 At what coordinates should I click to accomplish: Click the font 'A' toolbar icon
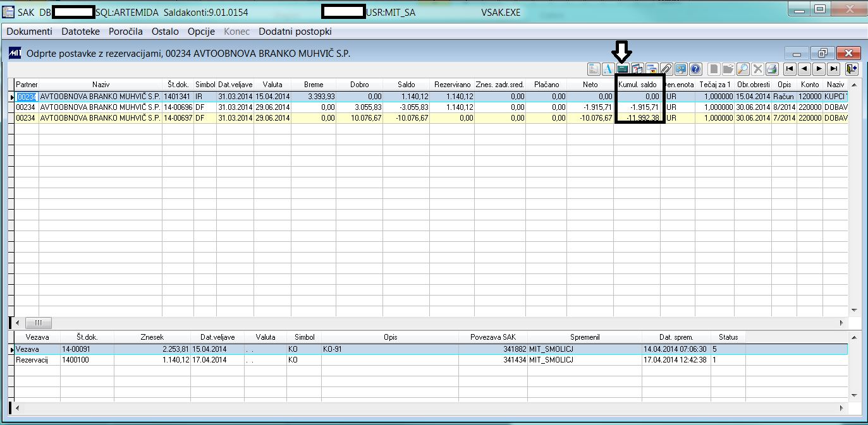(608, 69)
